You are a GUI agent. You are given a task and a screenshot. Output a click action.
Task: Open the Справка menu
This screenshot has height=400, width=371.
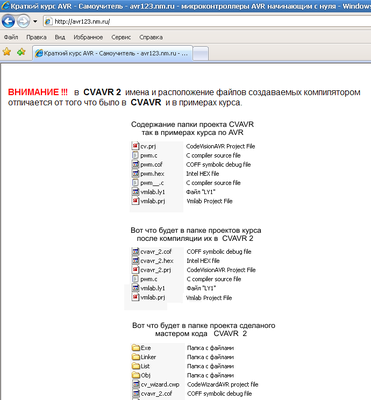[151, 37]
